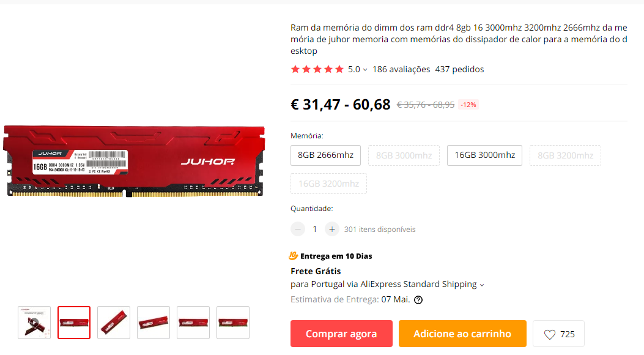Select the currently highlighted red-bordered thumbnail
The height and width of the screenshot is (355, 644).
74,323
